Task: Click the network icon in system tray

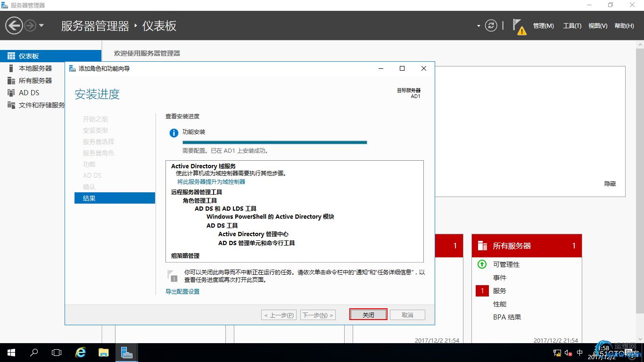Action: (x=557, y=353)
